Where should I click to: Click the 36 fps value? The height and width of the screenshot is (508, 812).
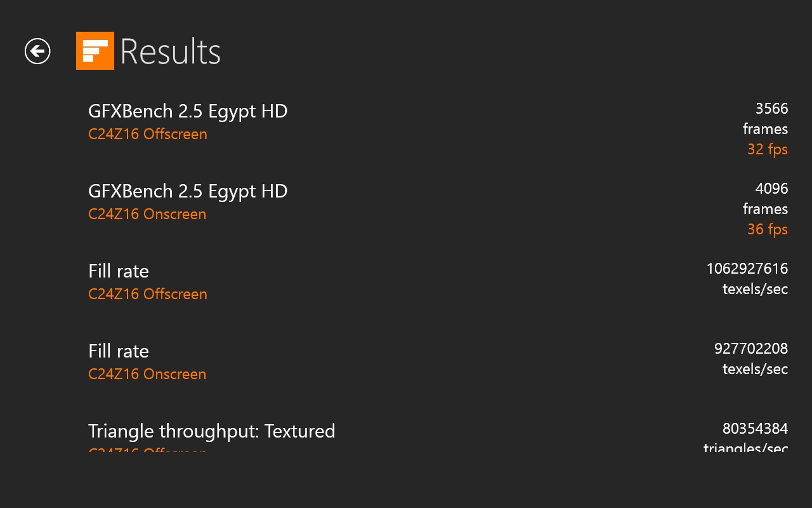pyautogui.click(x=767, y=229)
